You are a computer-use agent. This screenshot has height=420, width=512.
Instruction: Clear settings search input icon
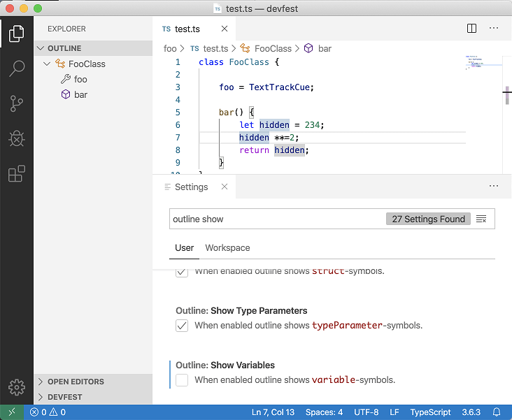click(481, 219)
